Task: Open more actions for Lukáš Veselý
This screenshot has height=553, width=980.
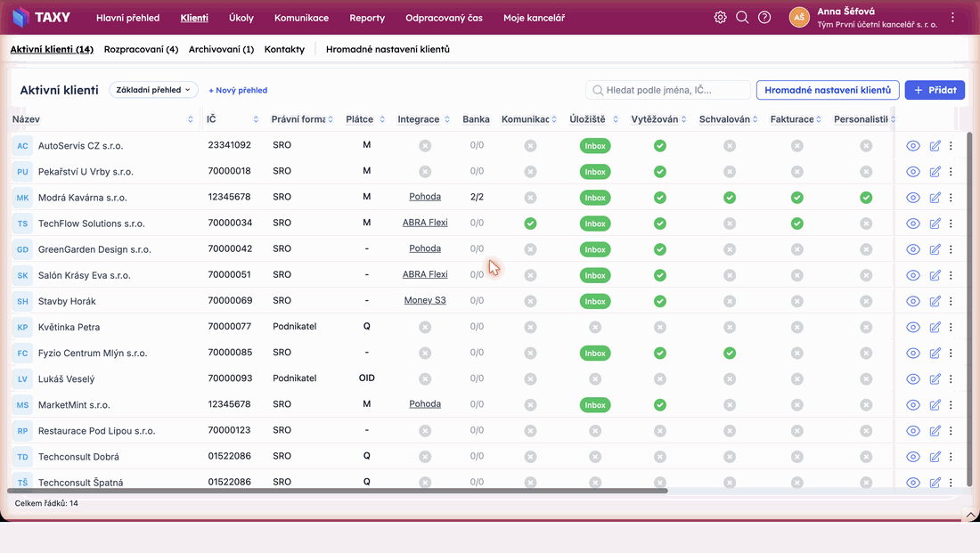Action: pyautogui.click(x=951, y=378)
